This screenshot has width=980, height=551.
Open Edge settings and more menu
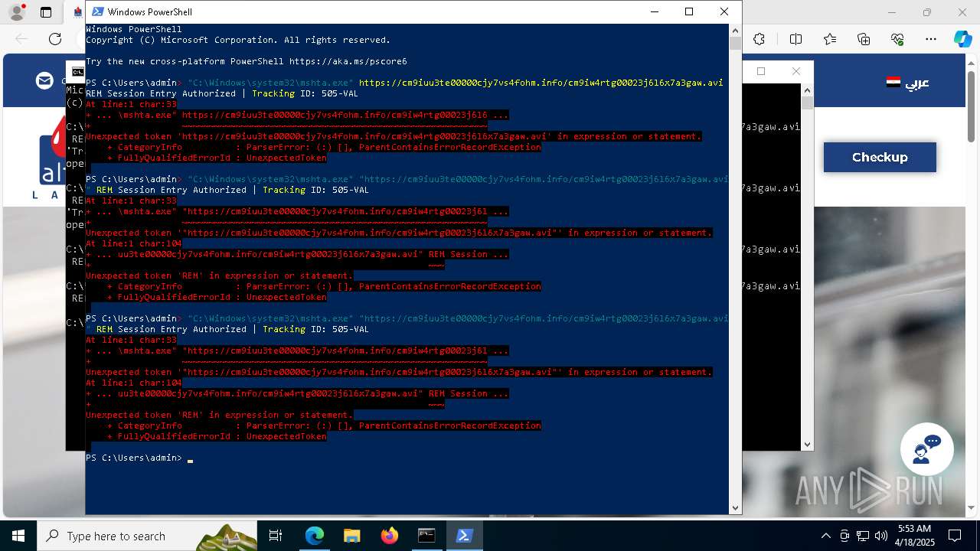point(931,39)
